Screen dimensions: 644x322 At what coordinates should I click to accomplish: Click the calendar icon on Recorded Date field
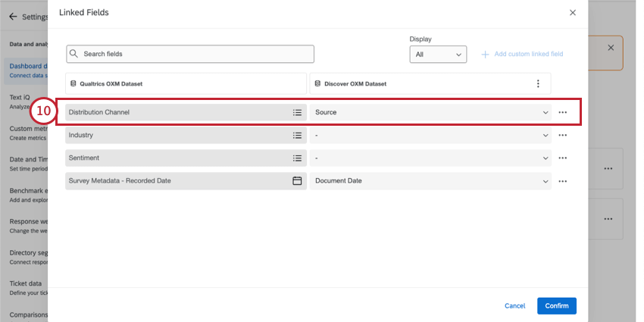[x=298, y=181]
